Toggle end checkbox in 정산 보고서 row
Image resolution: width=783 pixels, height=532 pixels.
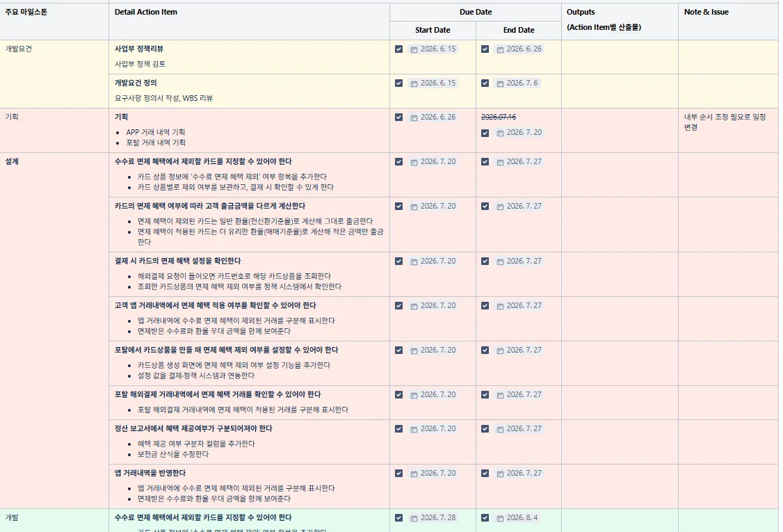coord(485,428)
